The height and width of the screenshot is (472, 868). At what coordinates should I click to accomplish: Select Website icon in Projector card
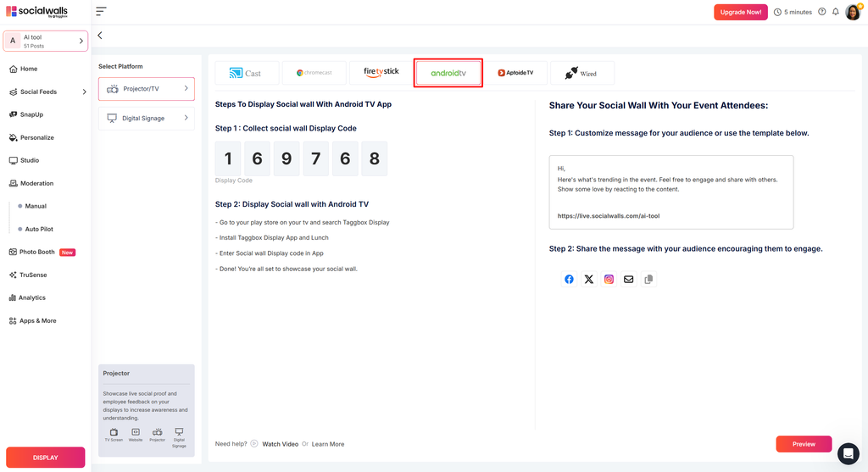(x=136, y=435)
